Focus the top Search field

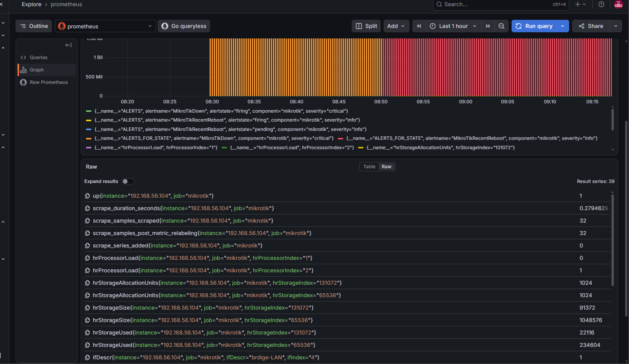point(501,4)
